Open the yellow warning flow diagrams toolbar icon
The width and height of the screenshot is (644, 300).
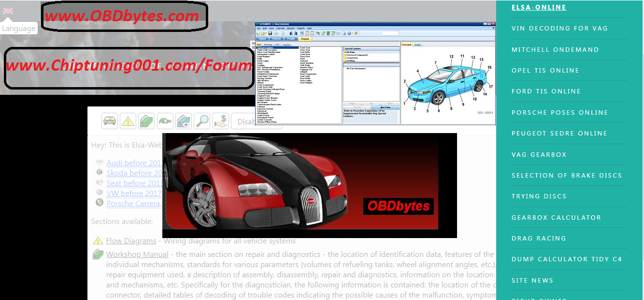coord(128,121)
